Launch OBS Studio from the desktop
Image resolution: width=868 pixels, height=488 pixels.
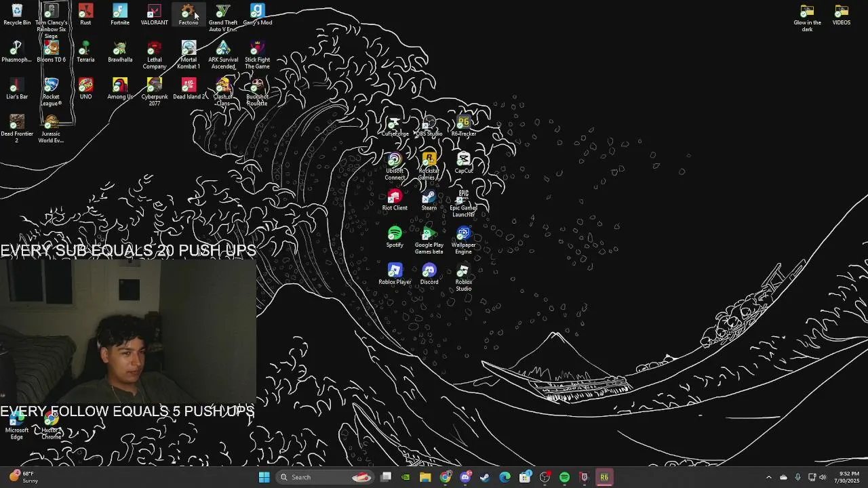click(429, 127)
